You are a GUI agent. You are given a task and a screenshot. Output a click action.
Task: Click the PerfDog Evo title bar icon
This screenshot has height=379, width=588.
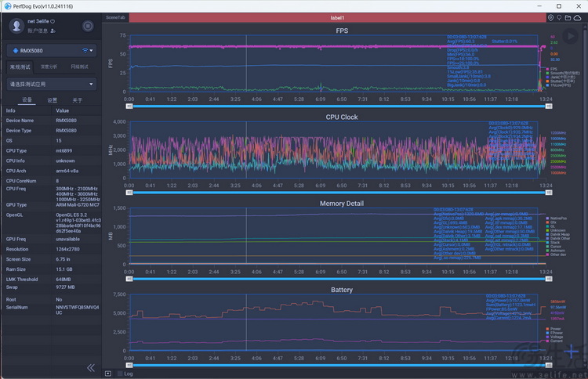(x=8, y=6)
